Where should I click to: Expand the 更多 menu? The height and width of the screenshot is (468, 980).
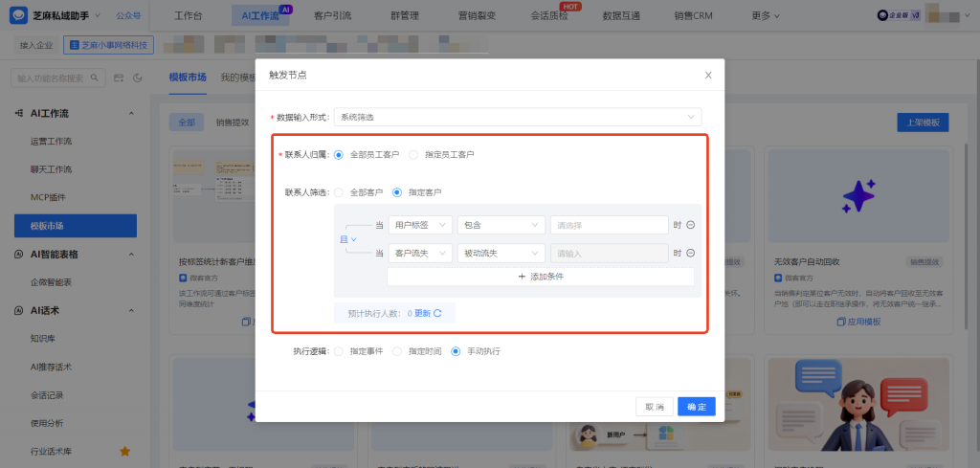click(x=766, y=15)
